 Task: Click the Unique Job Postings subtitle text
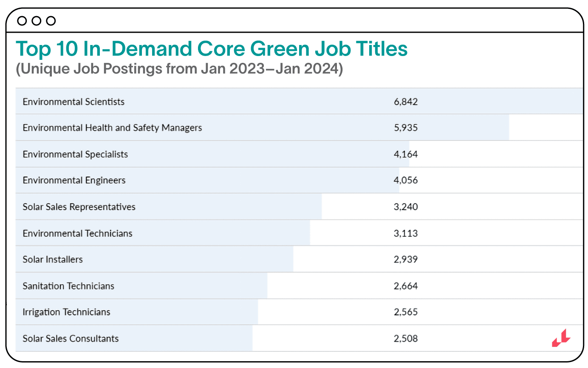click(179, 69)
